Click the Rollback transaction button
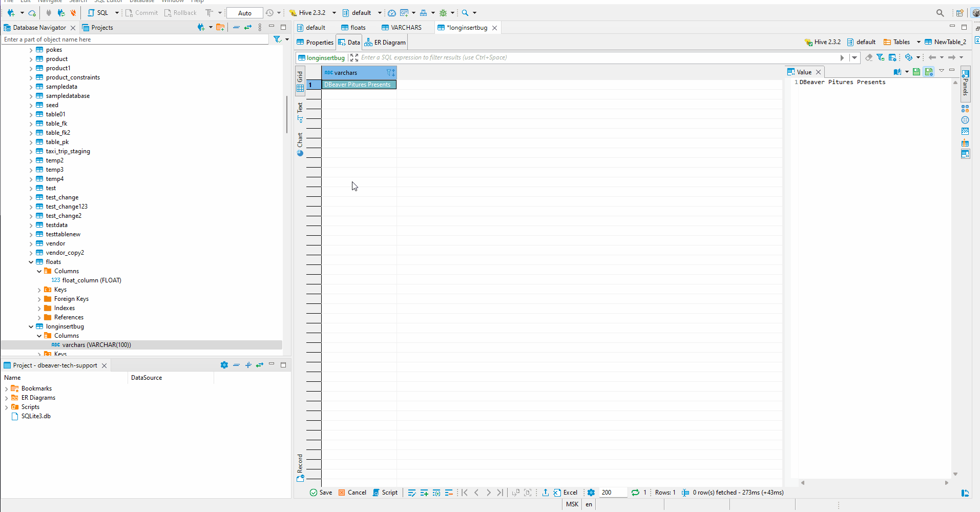 coord(180,13)
